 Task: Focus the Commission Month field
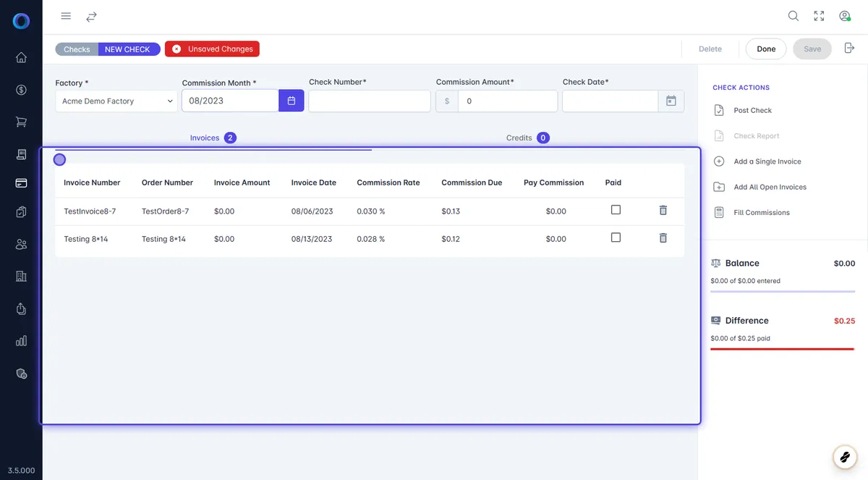230,101
